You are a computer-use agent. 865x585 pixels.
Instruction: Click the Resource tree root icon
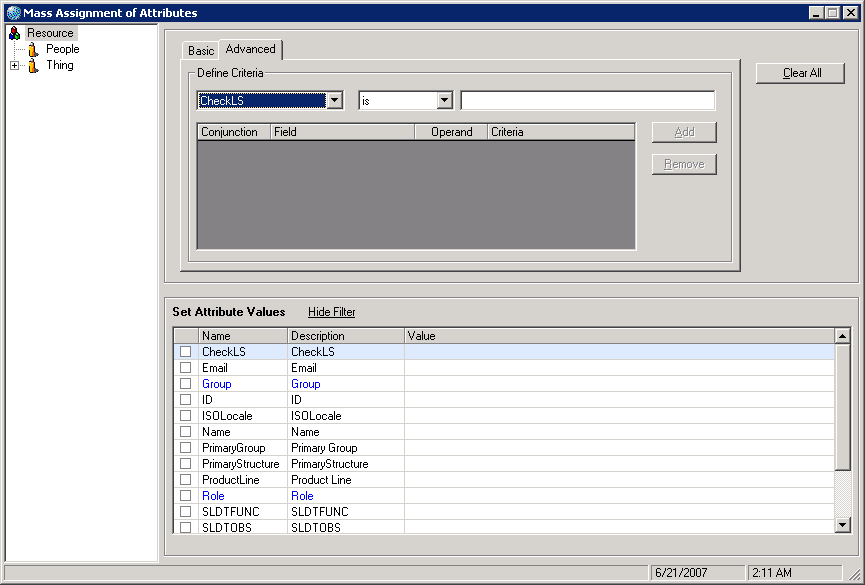point(15,33)
